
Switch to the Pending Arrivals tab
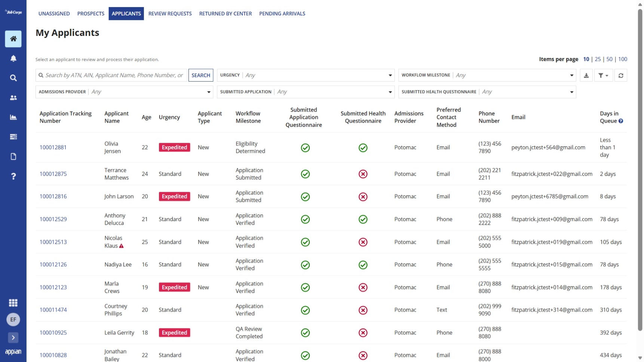(282, 14)
